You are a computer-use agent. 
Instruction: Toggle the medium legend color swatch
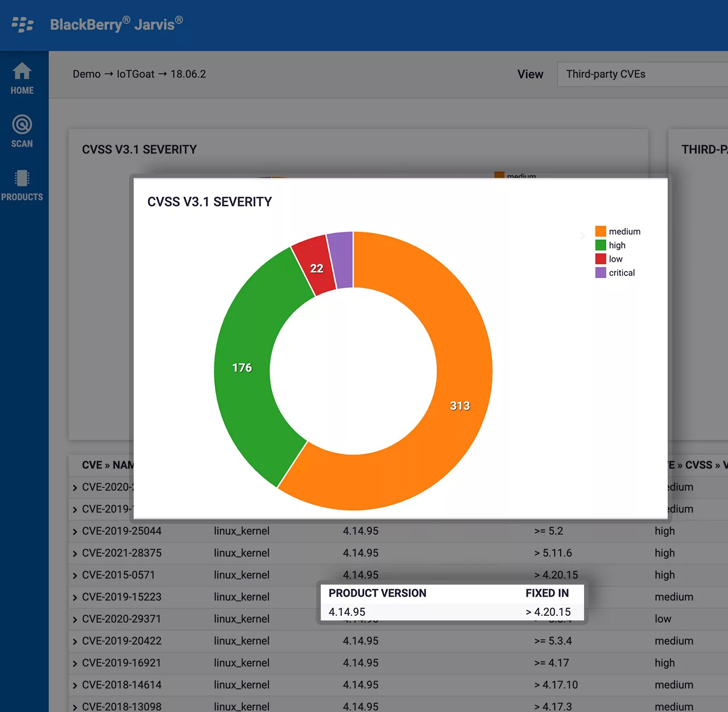(x=601, y=231)
